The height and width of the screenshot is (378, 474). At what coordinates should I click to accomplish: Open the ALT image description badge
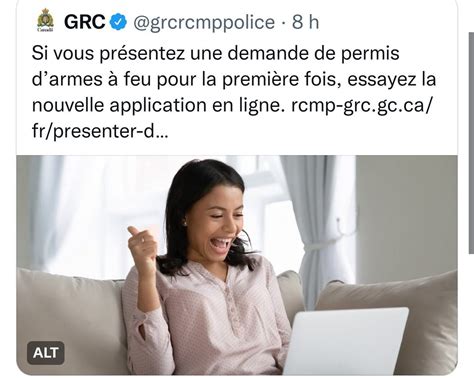click(x=46, y=353)
